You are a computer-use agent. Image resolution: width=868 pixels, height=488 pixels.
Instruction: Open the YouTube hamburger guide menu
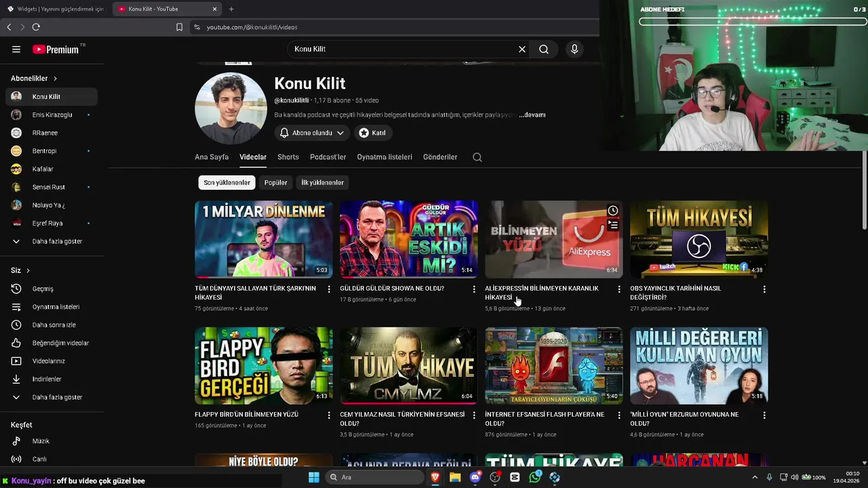coord(16,49)
